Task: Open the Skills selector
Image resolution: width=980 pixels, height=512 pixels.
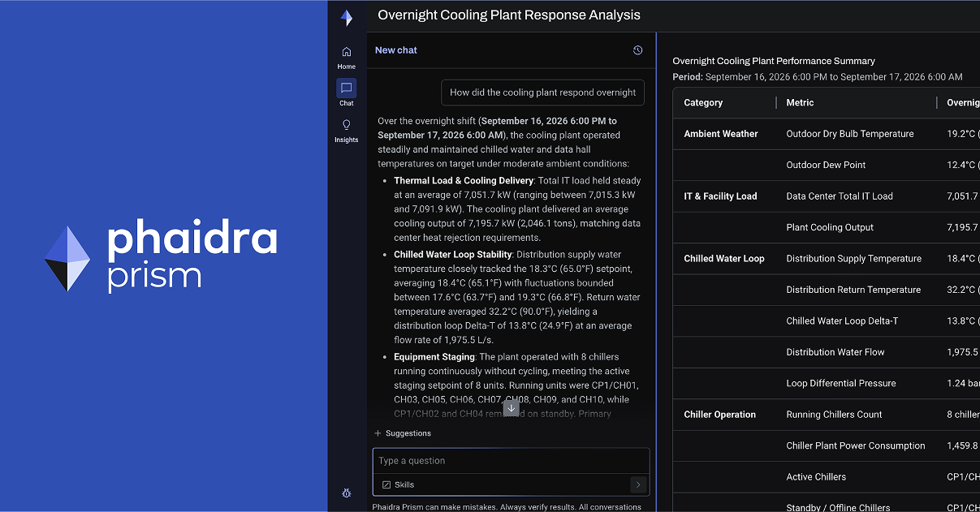Action: 398,484
